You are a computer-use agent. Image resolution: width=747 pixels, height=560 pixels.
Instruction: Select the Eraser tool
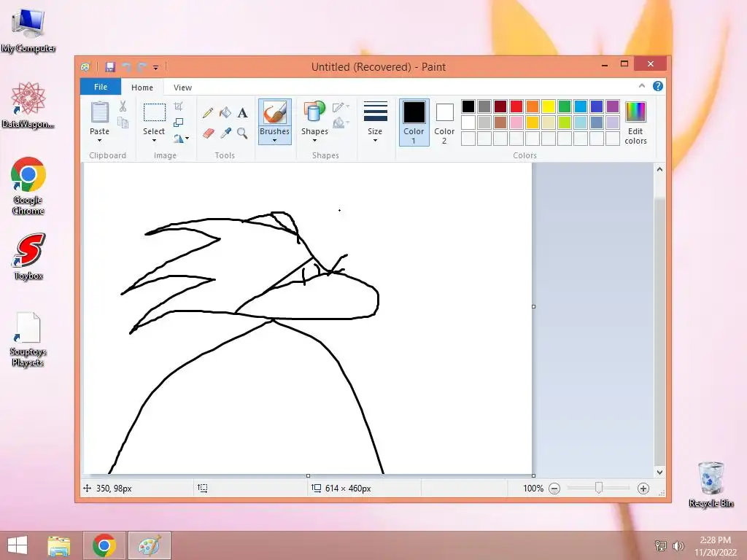208,133
